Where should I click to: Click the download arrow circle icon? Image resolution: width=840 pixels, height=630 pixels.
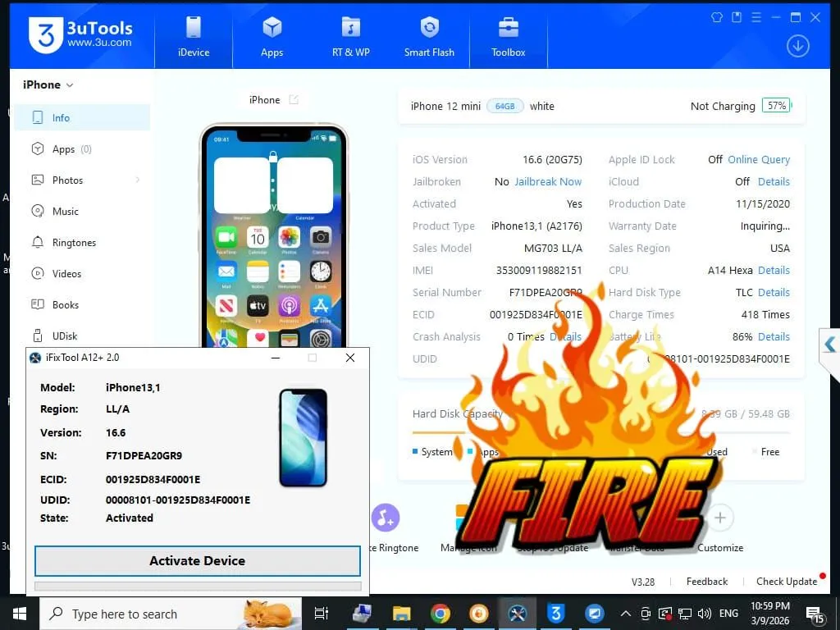[797, 46]
